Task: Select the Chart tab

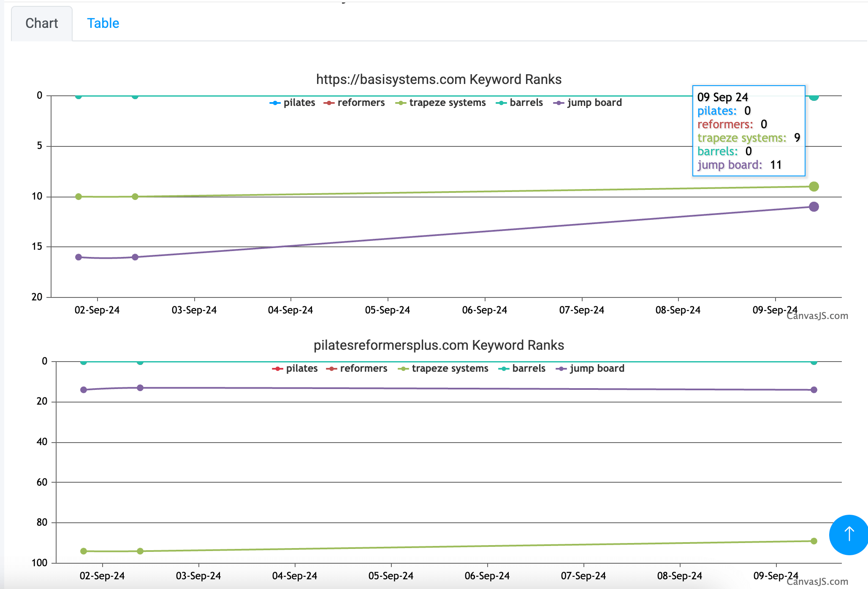Action: (41, 23)
